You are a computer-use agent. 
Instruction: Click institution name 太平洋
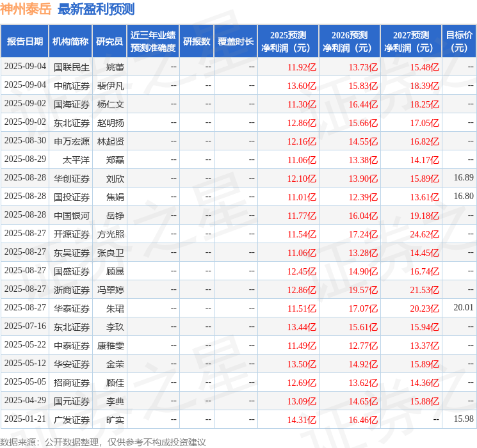76,160
